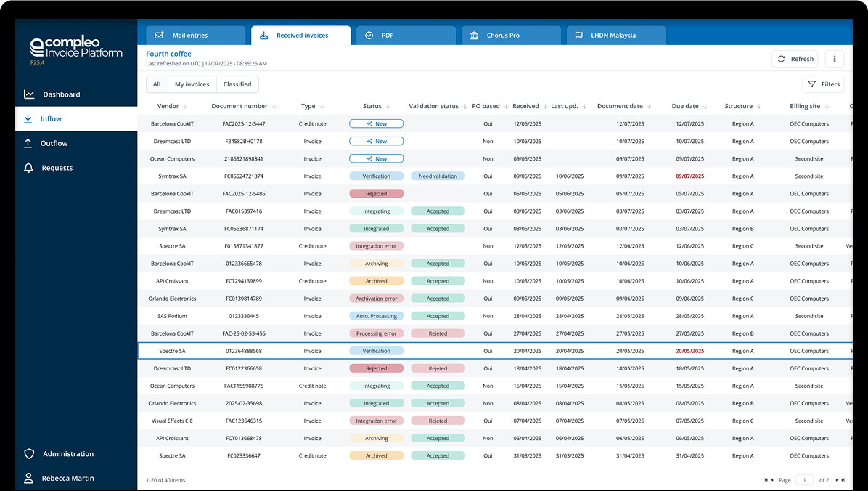
Task: Show the My invoices view
Action: (192, 84)
